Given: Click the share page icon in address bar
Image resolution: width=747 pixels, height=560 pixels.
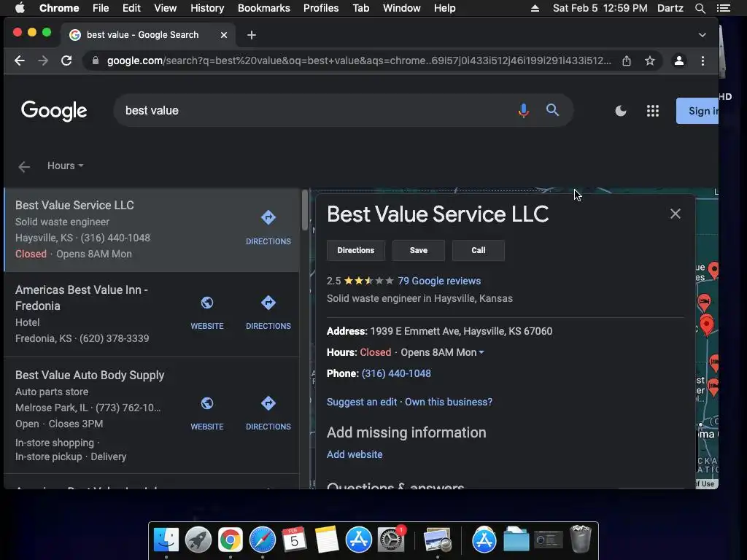Looking at the screenshot, I should [x=627, y=61].
